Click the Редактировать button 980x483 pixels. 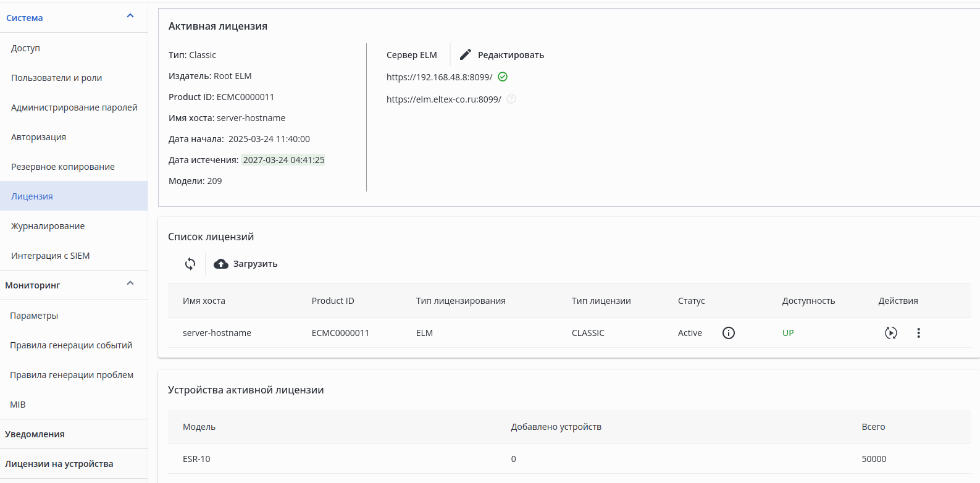click(x=511, y=55)
